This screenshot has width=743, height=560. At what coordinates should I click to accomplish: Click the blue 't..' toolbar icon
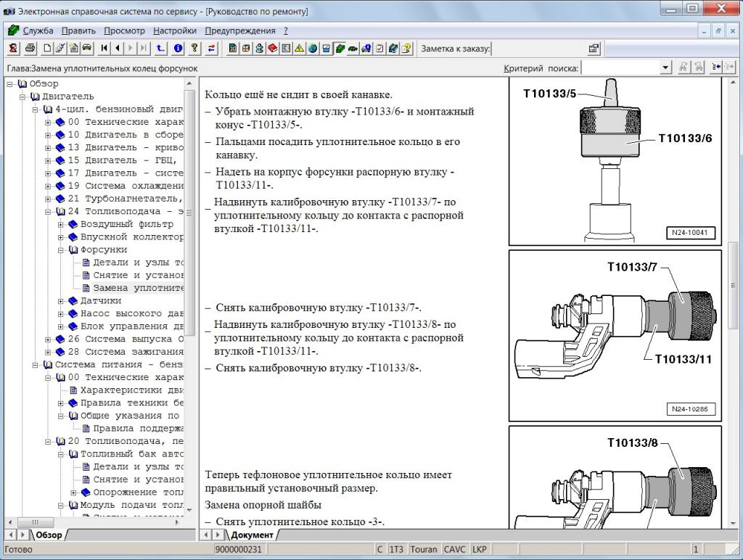pyautogui.click(x=161, y=49)
